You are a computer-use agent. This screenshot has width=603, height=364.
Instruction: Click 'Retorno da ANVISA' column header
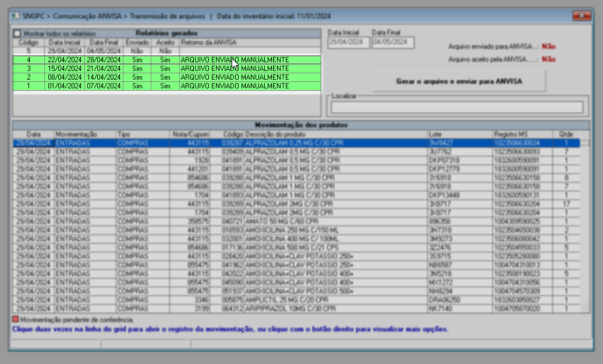tap(250, 42)
